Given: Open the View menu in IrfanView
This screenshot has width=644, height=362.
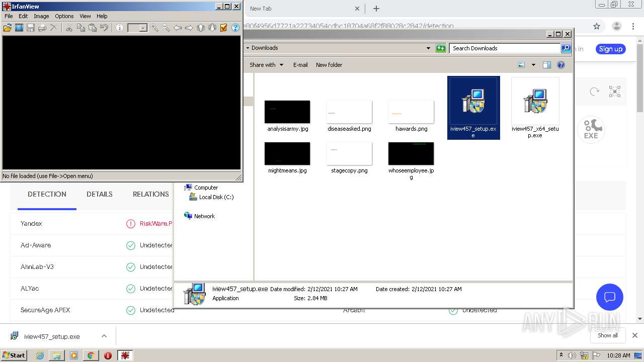Looking at the screenshot, I should (x=85, y=16).
